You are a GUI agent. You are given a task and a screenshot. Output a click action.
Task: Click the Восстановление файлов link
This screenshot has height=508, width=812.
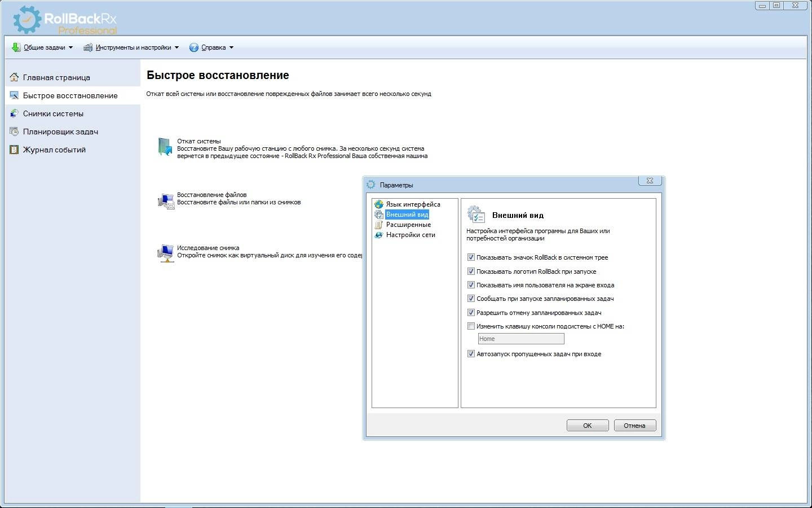(211, 195)
